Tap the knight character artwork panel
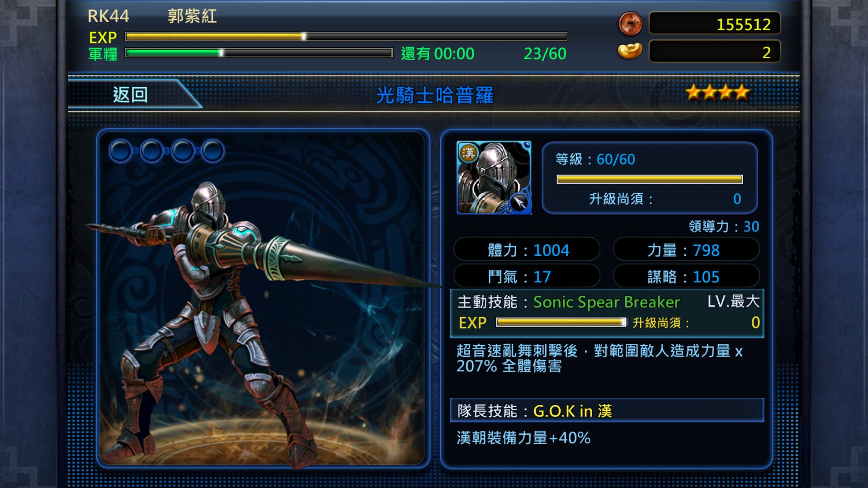Viewport: 868px width, 488px height. [262, 298]
